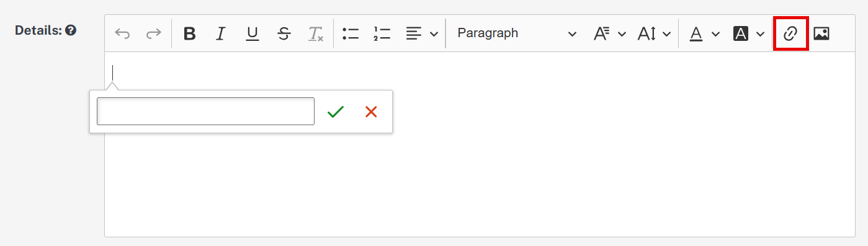The height and width of the screenshot is (246, 868).
Task: Cancel link with red X
Action: point(371,112)
